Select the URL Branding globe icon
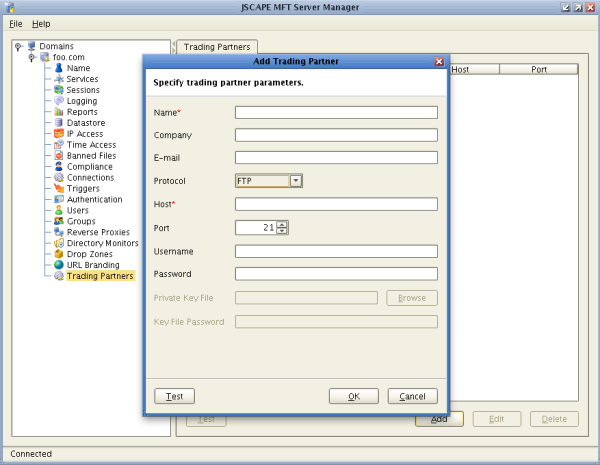The width and height of the screenshot is (600, 465). (59, 265)
